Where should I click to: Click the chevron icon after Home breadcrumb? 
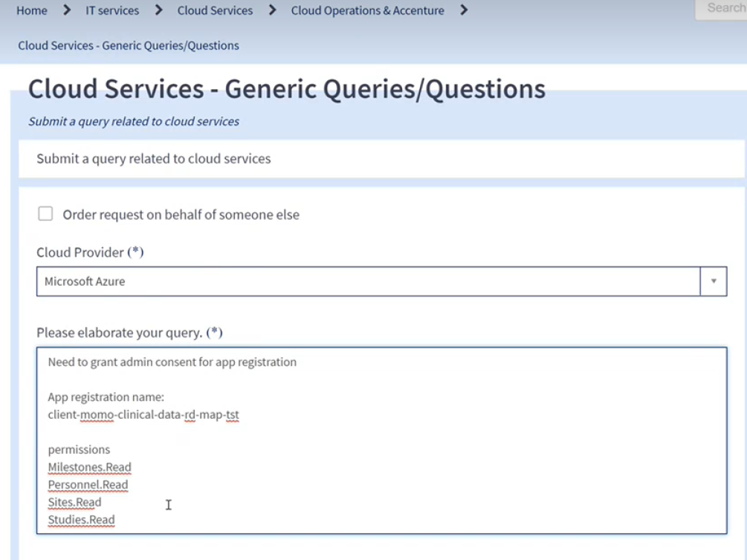[67, 10]
